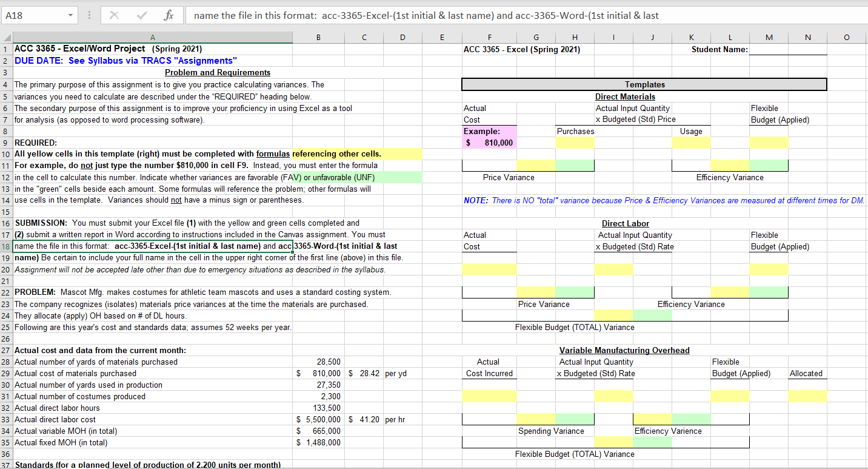Click the Name Box showing A18
The width and height of the screenshot is (868, 469).
[x=33, y=15]
